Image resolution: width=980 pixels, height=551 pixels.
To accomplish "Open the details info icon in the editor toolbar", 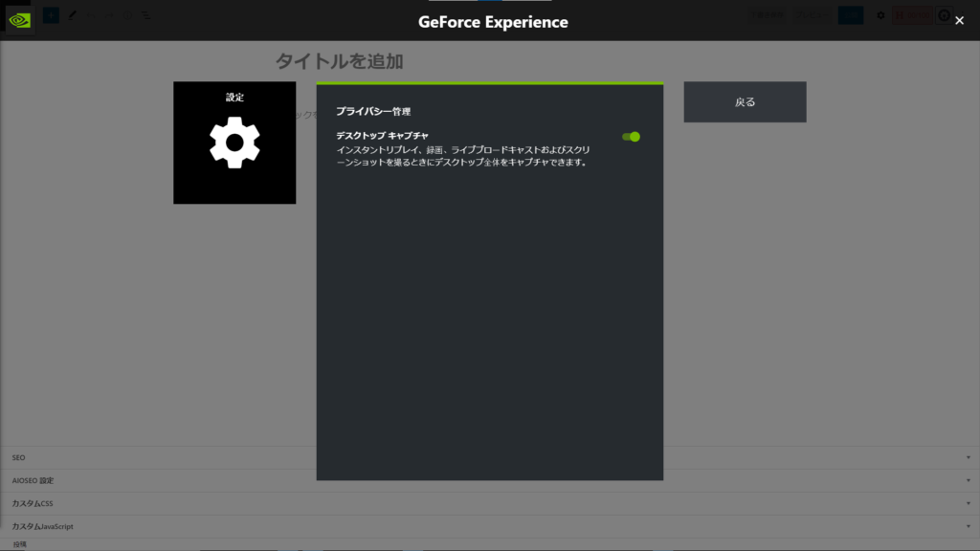I will coord(127,15).
